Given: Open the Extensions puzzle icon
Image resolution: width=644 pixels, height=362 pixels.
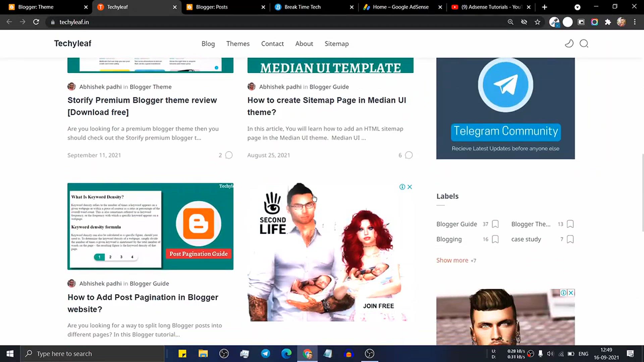Looking at the screenshot, I should point(608,22).
